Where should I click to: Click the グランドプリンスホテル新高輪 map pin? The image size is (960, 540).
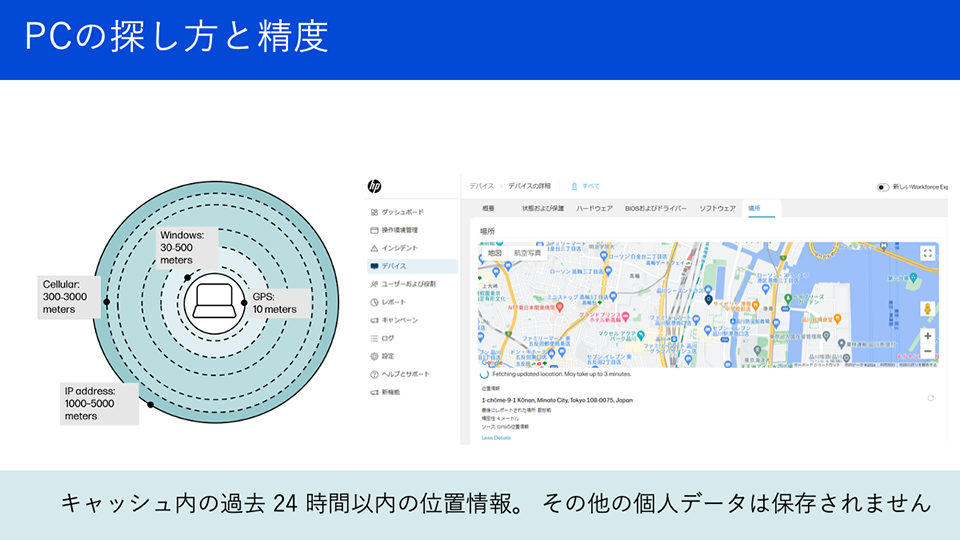pos(625,317)
